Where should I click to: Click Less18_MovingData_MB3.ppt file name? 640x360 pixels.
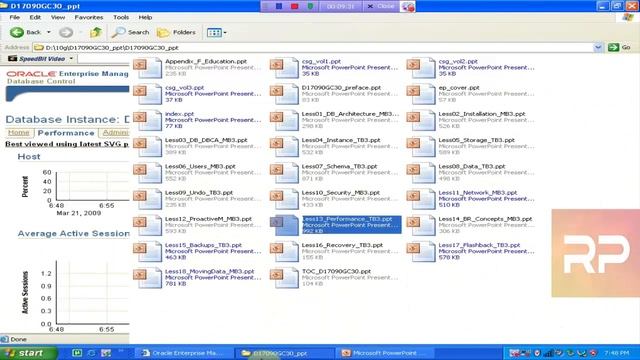click(209, 271)
